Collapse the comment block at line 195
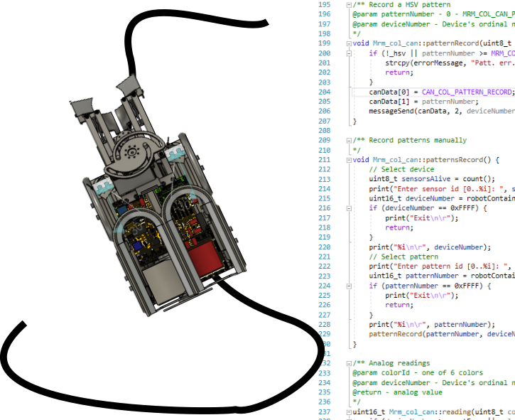515x420 pixels. point(348,4)
